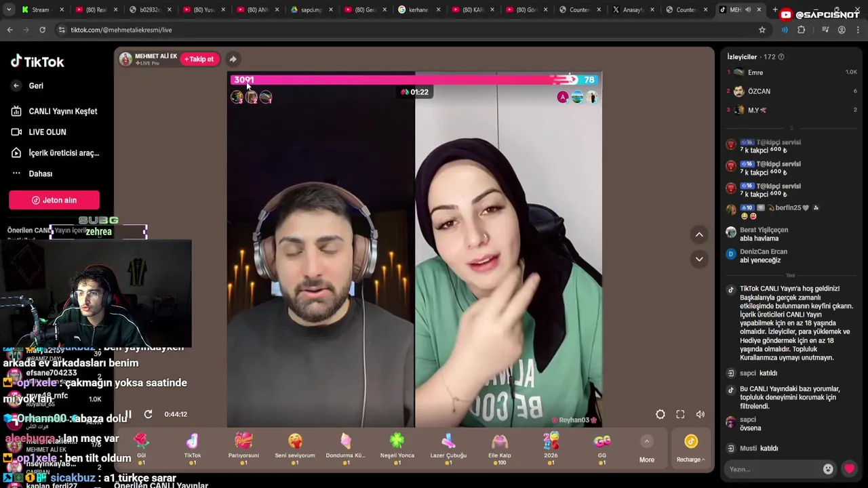Expand the gift list with More
This screenshot has height=488, width=868.
point(647,449)
